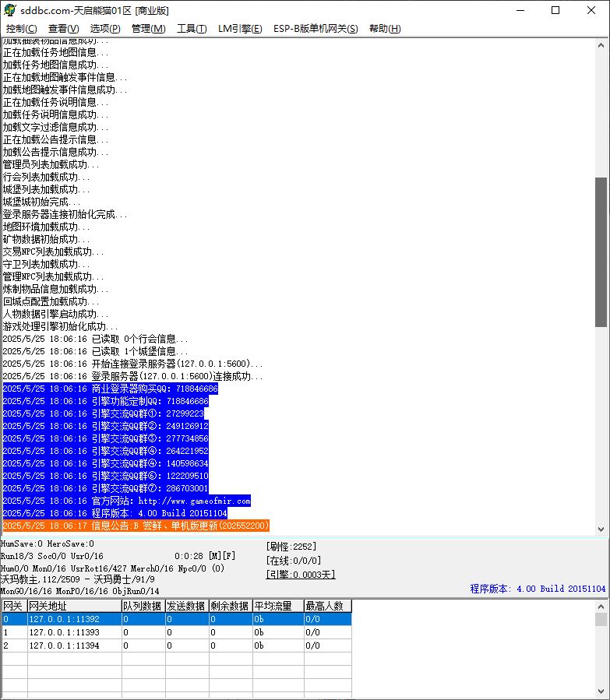The image size is (610, 700).
Task: Click the [在线:0/0/0] status text
Action: 294,561
